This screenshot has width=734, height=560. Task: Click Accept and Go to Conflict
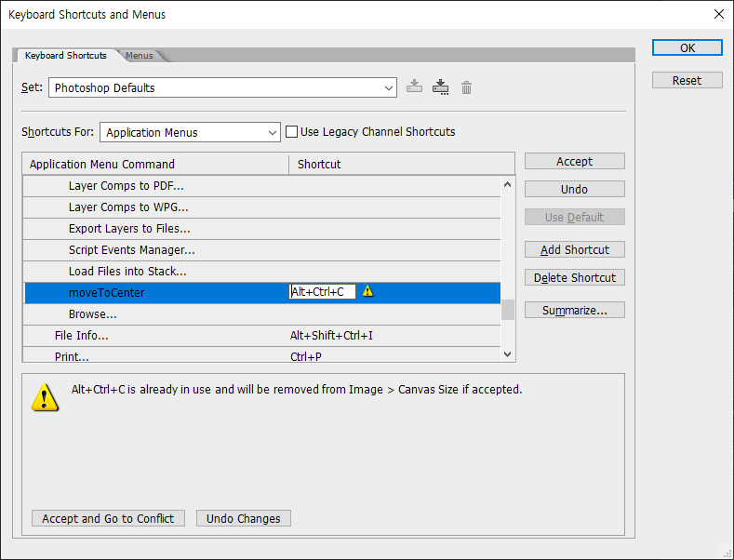click(x=108, y=518)
